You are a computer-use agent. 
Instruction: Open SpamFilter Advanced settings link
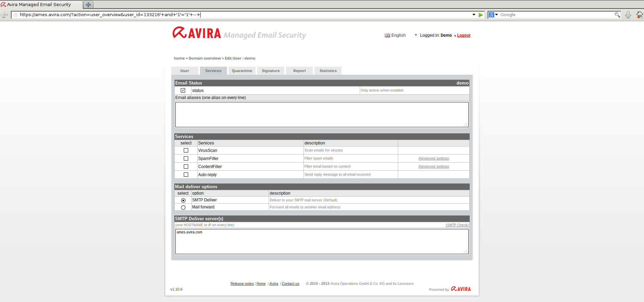click(434, 159)
